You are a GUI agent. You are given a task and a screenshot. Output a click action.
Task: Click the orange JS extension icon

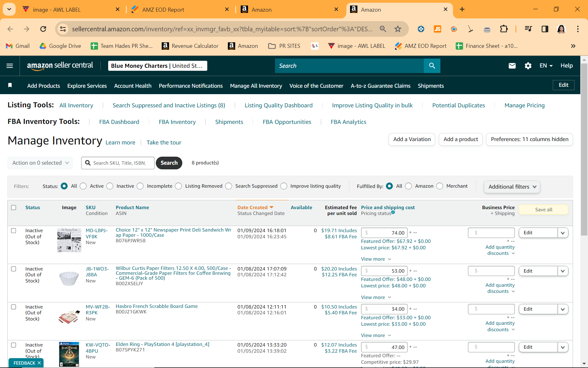point(437,29)
